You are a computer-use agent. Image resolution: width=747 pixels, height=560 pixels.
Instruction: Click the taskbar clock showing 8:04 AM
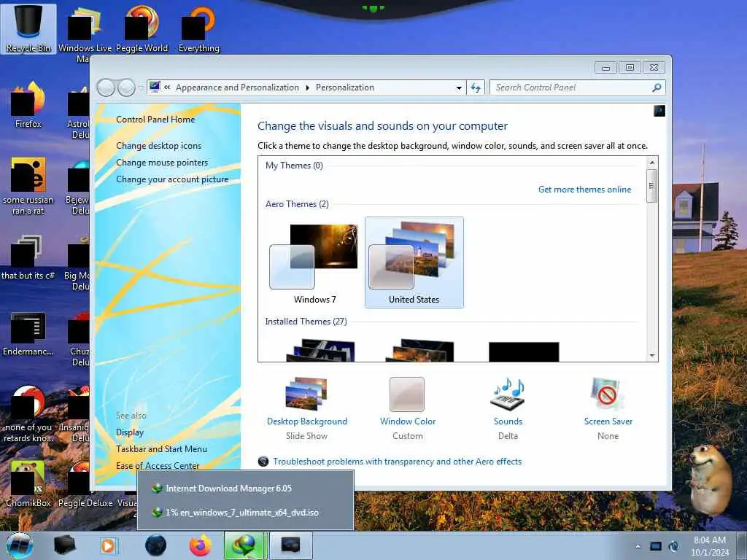point(710,546)
